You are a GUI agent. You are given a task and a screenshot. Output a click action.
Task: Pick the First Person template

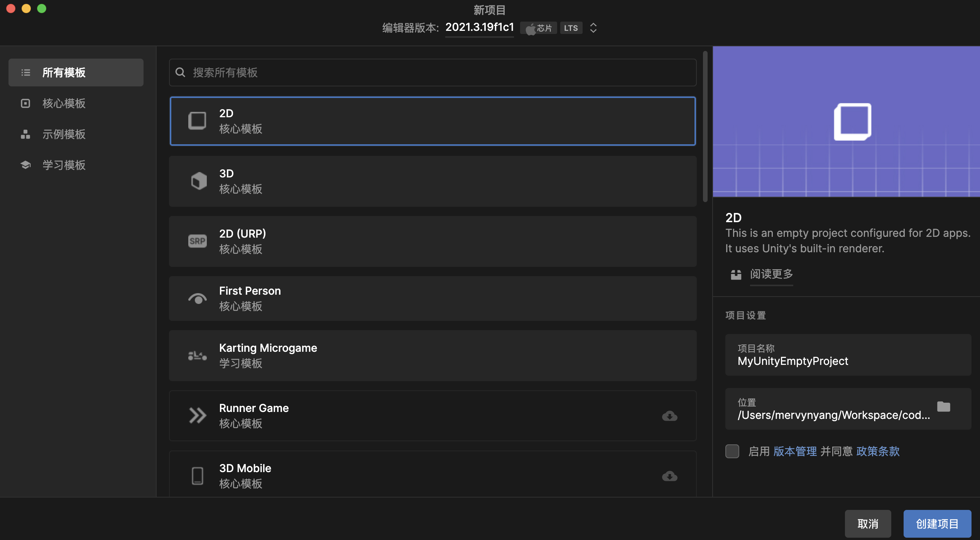[x=433, y=299]
